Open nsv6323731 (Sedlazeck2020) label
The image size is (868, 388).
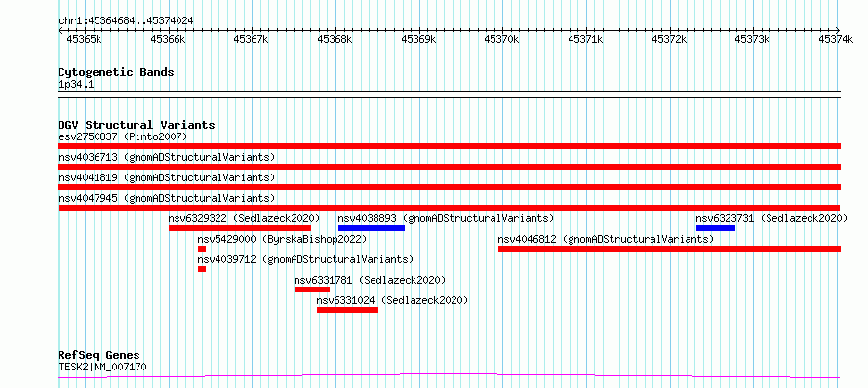click(x=771, y=218)
